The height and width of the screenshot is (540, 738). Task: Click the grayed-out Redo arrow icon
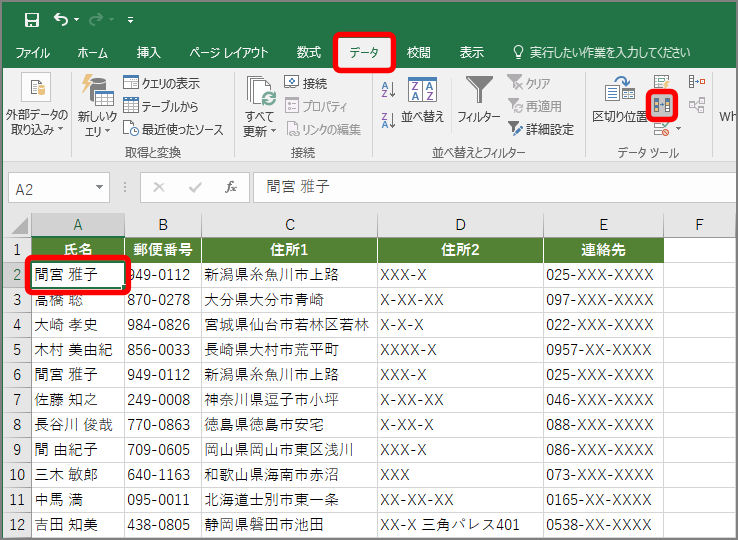(96, 19)
